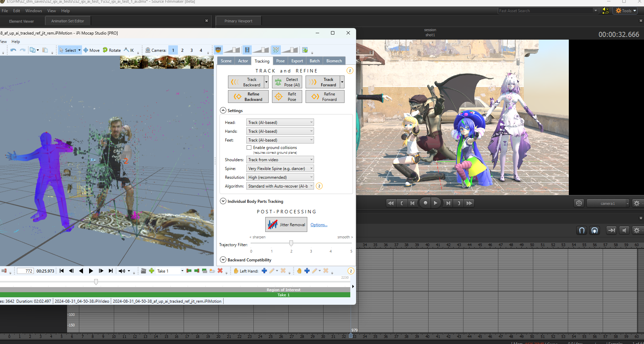This screenshot has width=644, height=344.
Task: Switch to camera 4 view
Action: (x=201, y=50)
